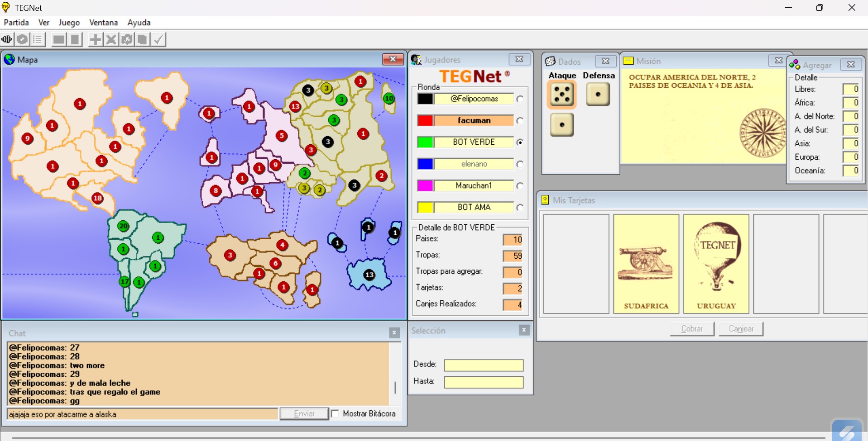This screenshot has height=441, width=868.
Task: Click the five-pip attack die
Action: coord(561,95)
